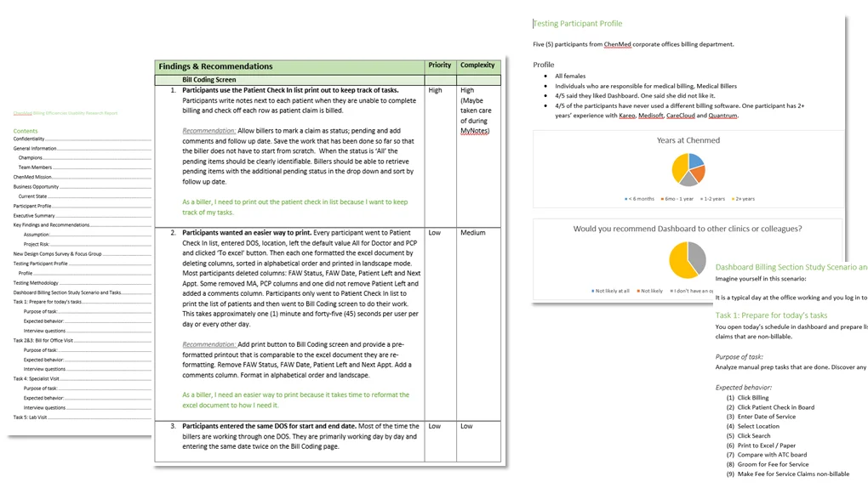Viewport: 868px width, 488px height.
Task: Click step 3 Enter Date of Service text
Action: [766, 417]
